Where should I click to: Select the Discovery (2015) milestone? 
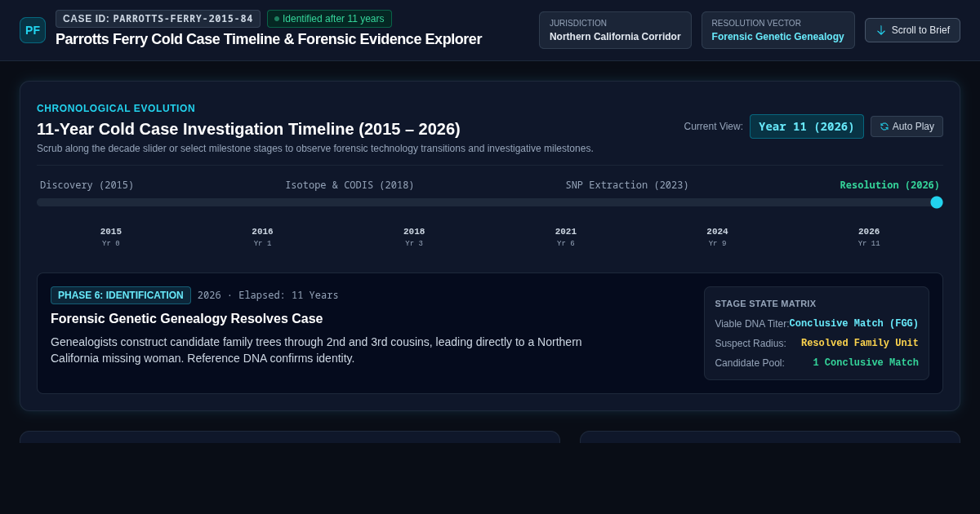[87, 185]
